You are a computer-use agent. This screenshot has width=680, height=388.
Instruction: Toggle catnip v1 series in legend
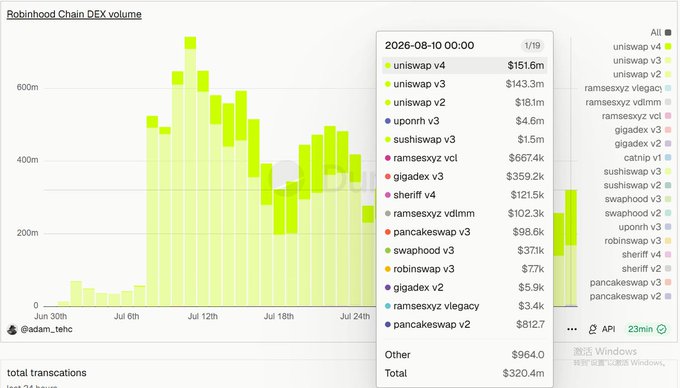click(x=647, y=157)
